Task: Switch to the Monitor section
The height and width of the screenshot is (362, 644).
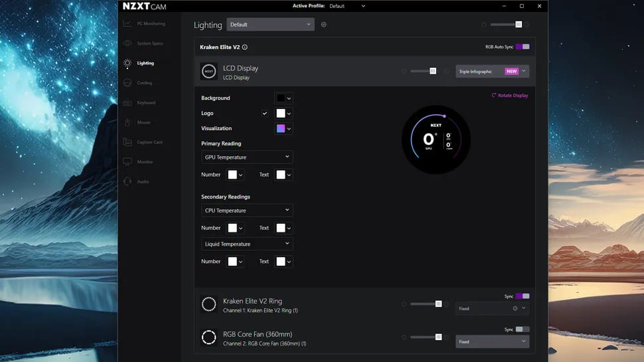Action: pyautogui.click(x=127, y=162)
